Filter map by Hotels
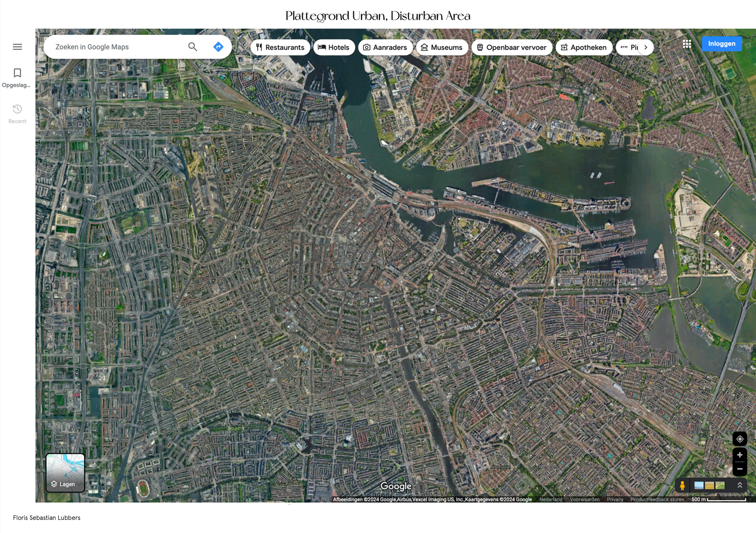The width and height of the screenshot is (756, 533). 334,47
